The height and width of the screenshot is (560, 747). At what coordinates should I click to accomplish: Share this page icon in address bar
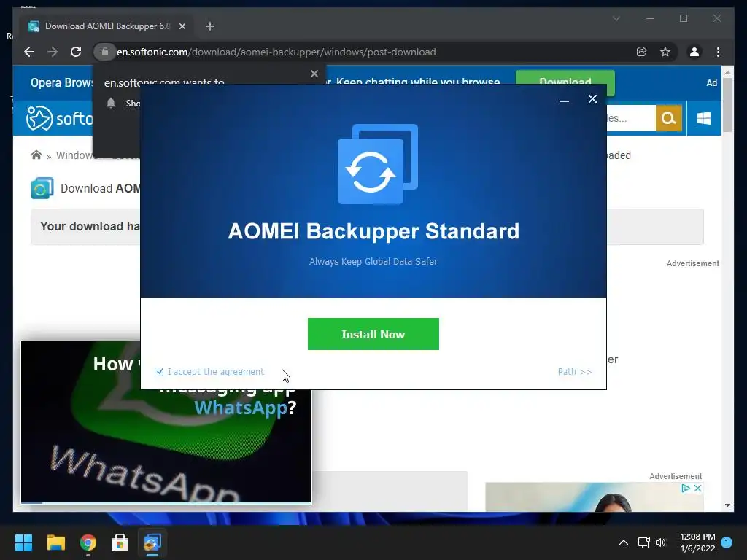pyautogui.click(x=642, y=52)
